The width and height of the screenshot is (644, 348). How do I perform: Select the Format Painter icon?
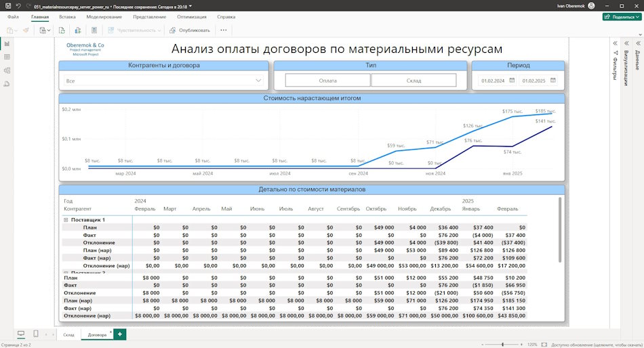26,30
